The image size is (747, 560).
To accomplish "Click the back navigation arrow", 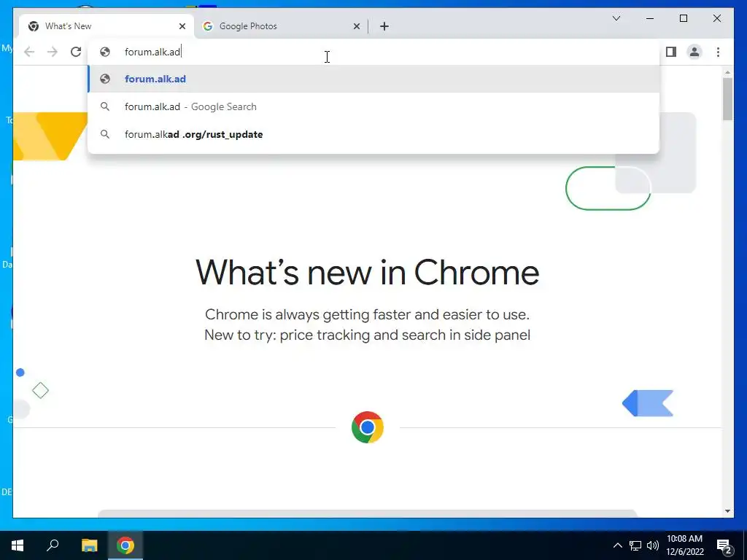I will pos(29,52).
